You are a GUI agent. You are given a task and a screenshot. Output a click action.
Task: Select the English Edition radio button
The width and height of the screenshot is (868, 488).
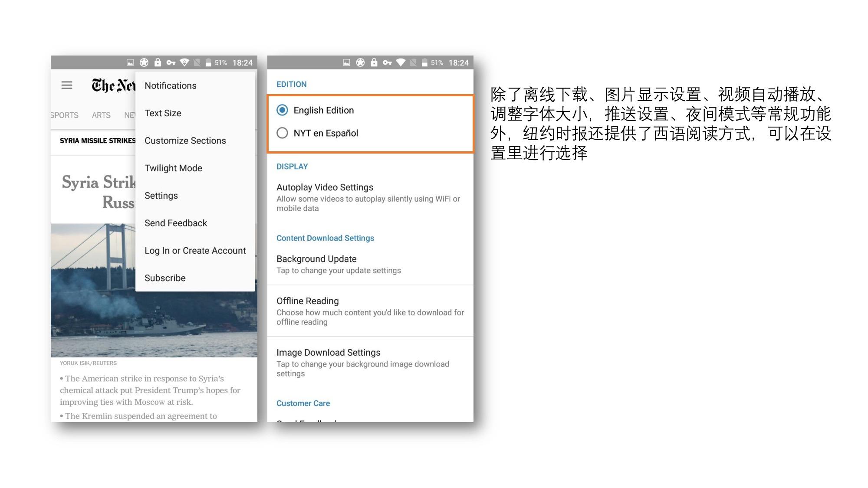[283, 110]
